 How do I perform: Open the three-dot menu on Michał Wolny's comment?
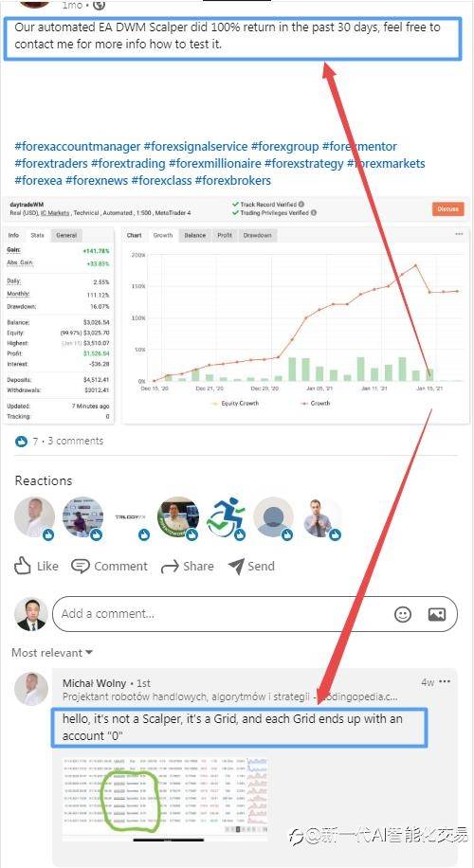pos(445,681)
